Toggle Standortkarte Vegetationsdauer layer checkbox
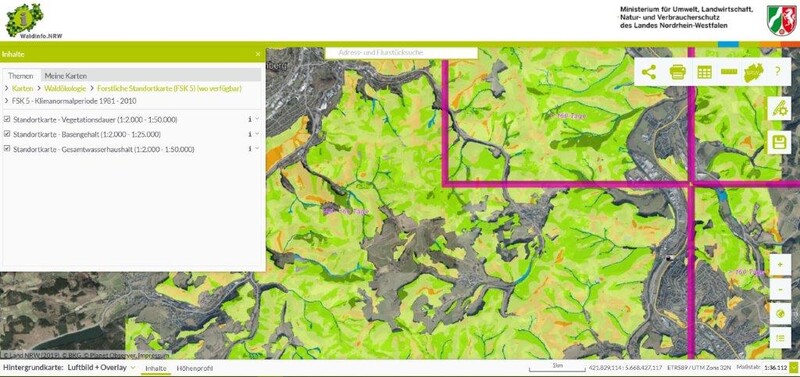Viewport: 800px width, 377px height. pyautogui.click(x=7, y=119)
